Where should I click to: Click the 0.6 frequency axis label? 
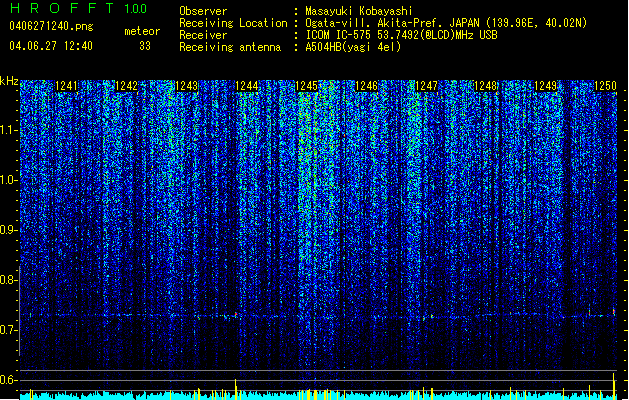(9, 380)
